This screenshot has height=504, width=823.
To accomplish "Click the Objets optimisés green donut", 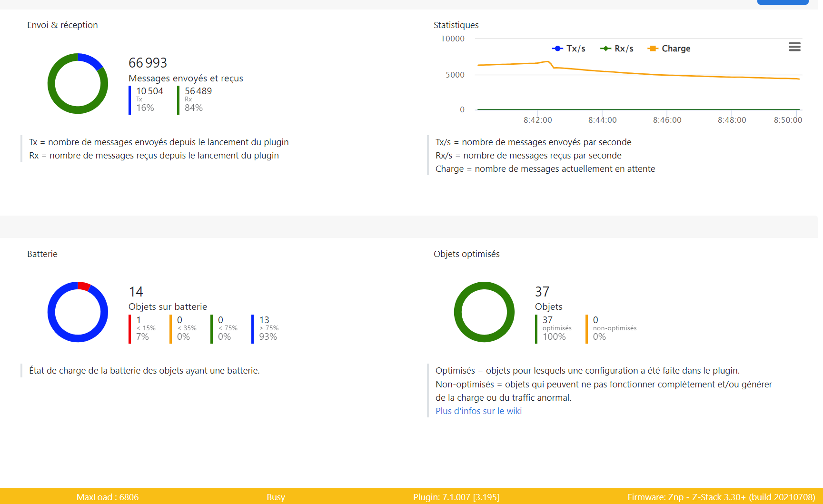I will (484, 312).
